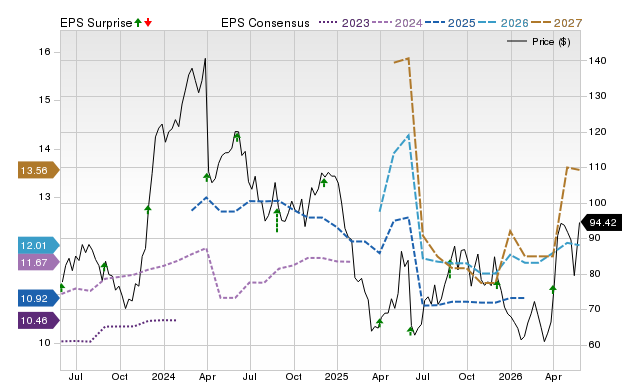The height and width of the screenshot is (382, 640).
Task: Click the green surprise arrow at April 2024
Action: pos(207,178)
